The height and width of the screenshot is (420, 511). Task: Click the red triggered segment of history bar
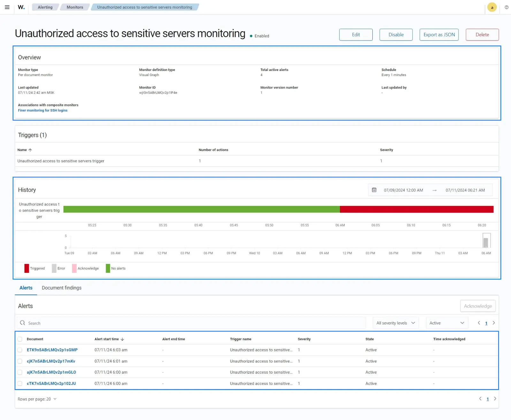[x=417, y=209]
